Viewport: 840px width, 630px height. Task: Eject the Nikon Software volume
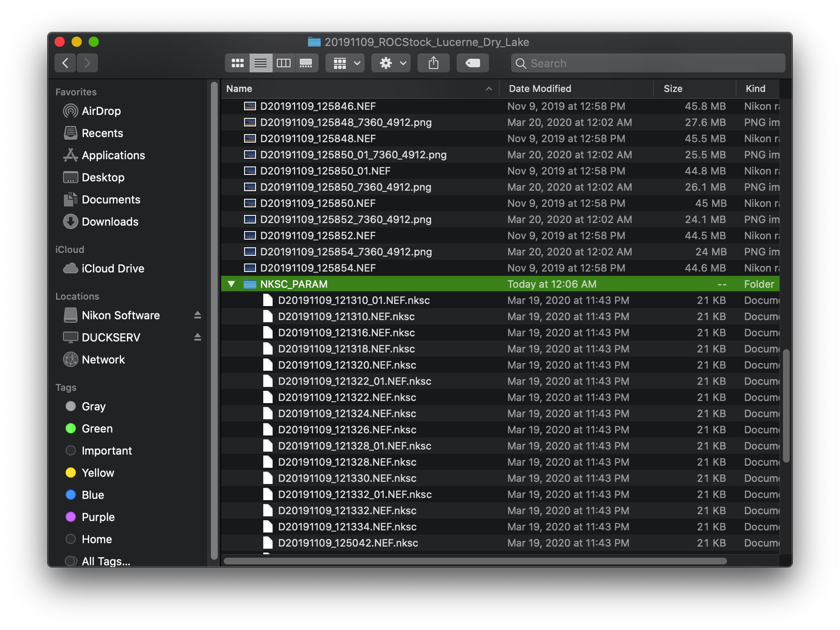point(197,315)
